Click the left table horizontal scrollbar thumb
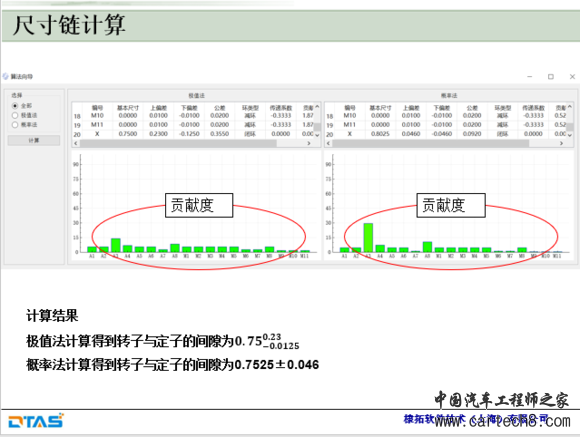580x437 pixels. click(x=178, y=143)
